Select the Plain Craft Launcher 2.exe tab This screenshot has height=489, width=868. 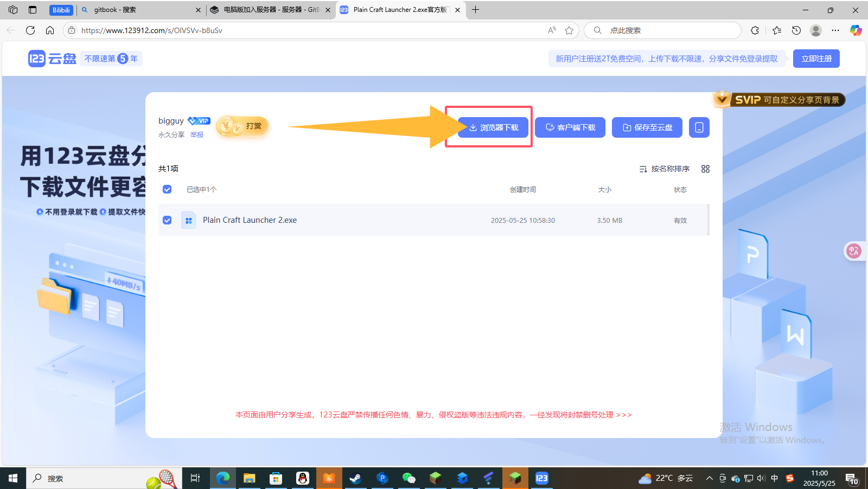point(400,10)
